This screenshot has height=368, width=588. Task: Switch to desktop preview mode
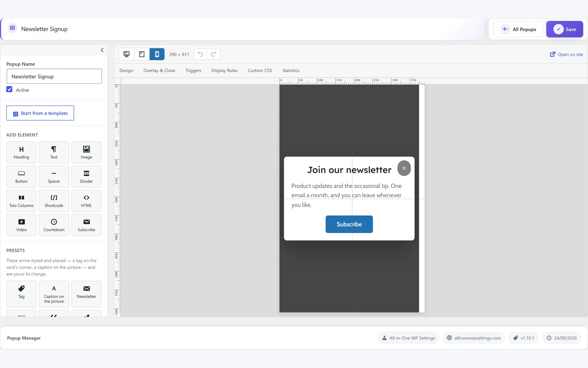click(126, 54)
